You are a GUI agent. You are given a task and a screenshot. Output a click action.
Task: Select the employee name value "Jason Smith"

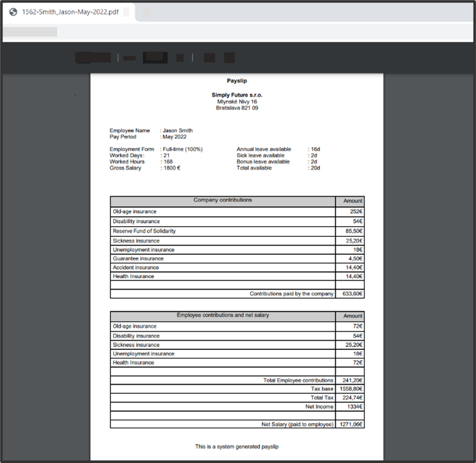pos(177,131)
